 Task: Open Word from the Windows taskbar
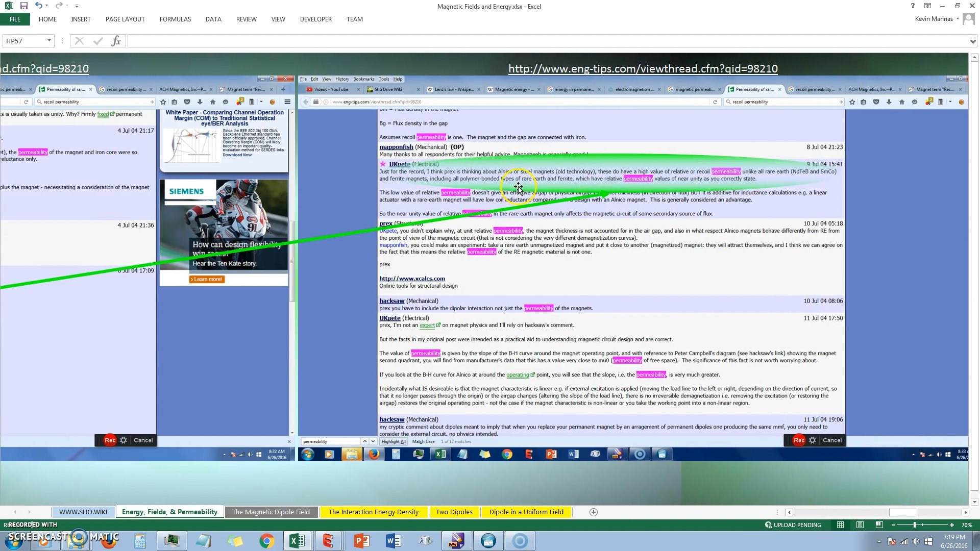point(393,541)
